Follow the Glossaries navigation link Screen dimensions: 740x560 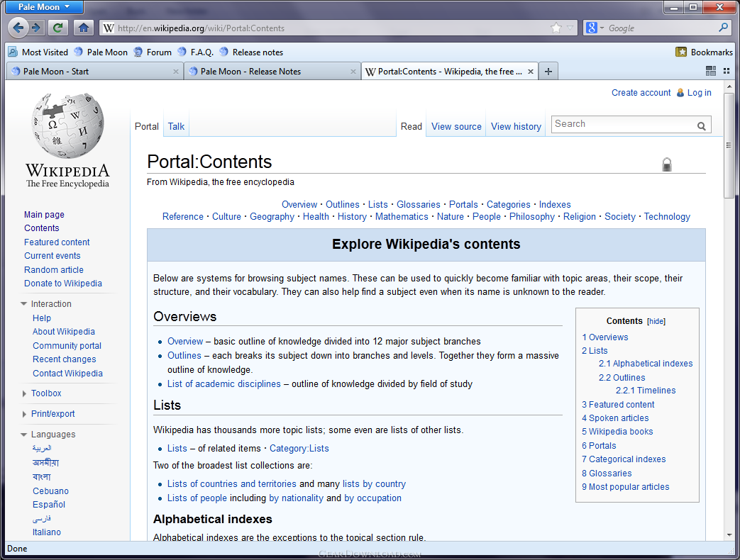click(418, 205)
